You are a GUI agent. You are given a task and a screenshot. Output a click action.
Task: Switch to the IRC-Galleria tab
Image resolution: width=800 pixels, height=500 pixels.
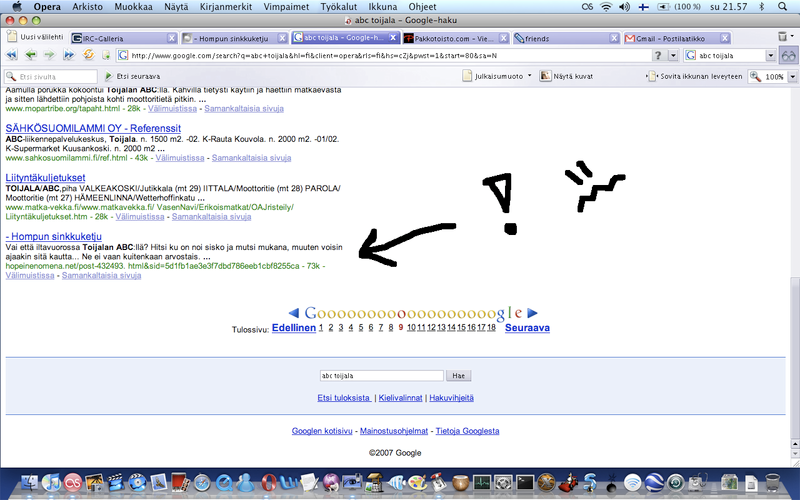pyautogui.click(x=124, y=38)
